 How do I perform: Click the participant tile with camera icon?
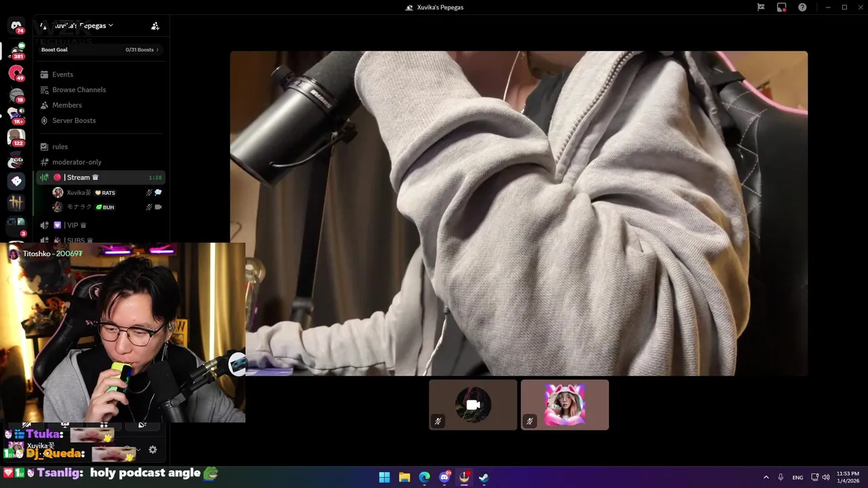pyautogui.click(x=473, y=405)
